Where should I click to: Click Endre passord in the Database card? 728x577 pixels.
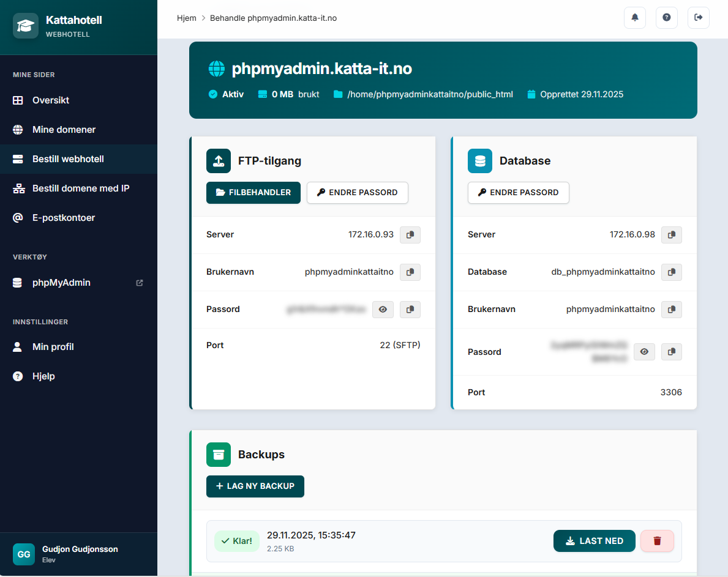tap(518, 192)
